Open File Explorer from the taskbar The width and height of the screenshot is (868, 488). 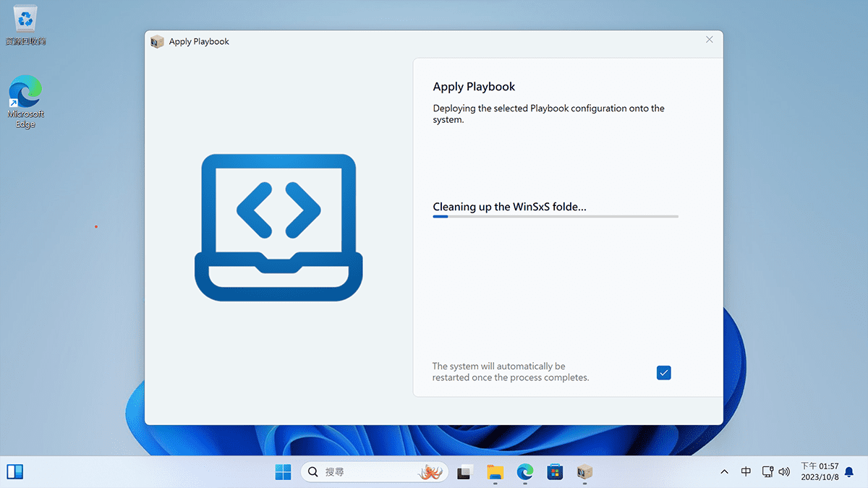[x=495, y=471]
